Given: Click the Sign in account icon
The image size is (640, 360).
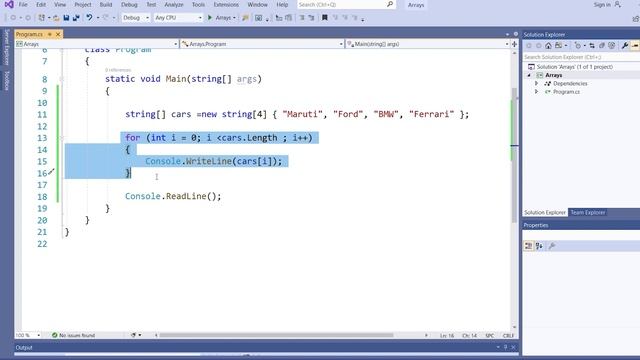Looking at the screenshot, I should (618, 4).
